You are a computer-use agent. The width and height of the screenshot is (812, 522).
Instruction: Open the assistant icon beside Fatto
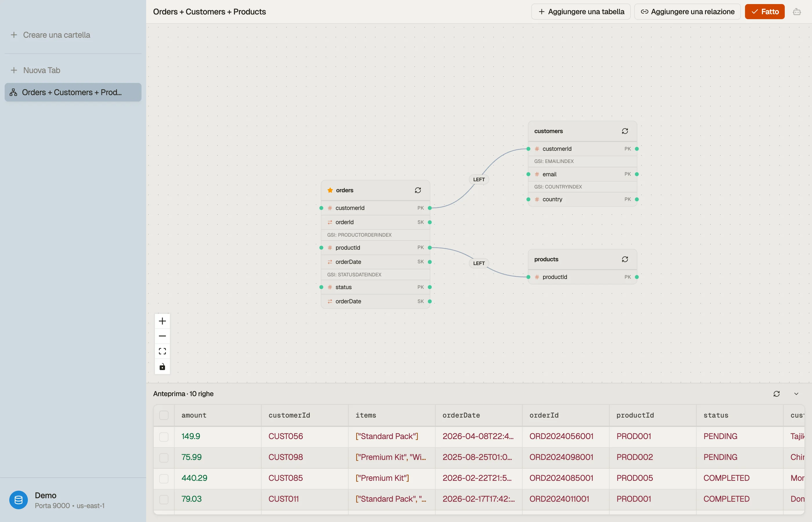tap(797, 12)
